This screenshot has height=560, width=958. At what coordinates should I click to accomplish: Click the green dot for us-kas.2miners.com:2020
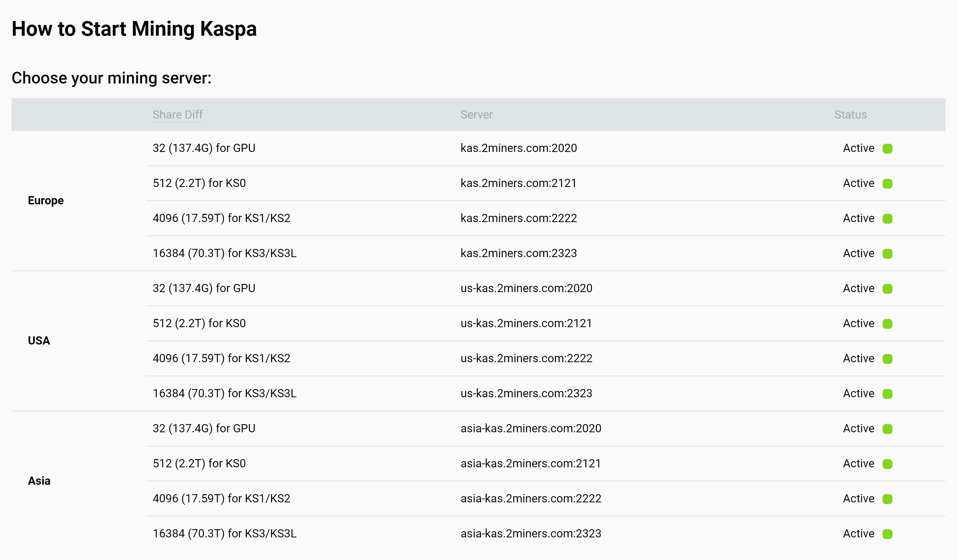[x=888, y=289]
